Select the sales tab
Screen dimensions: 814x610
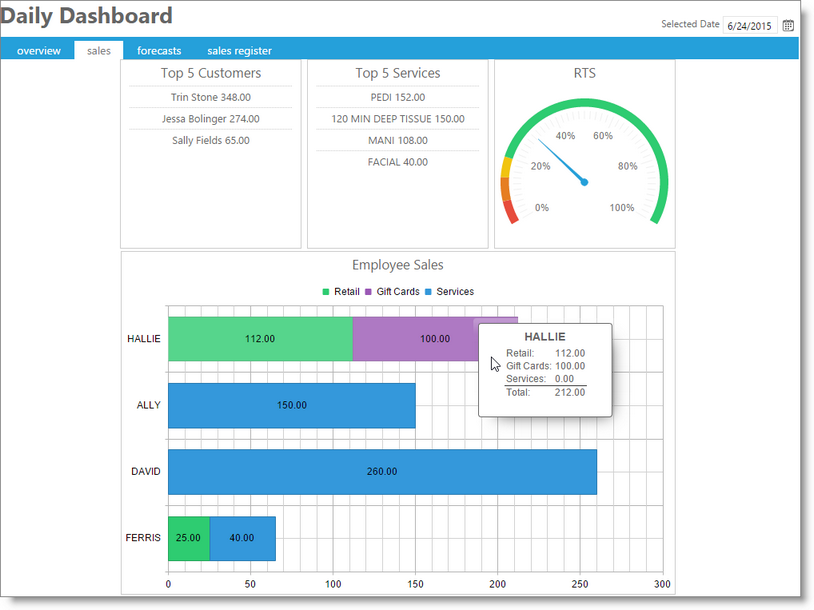[99, 50]
